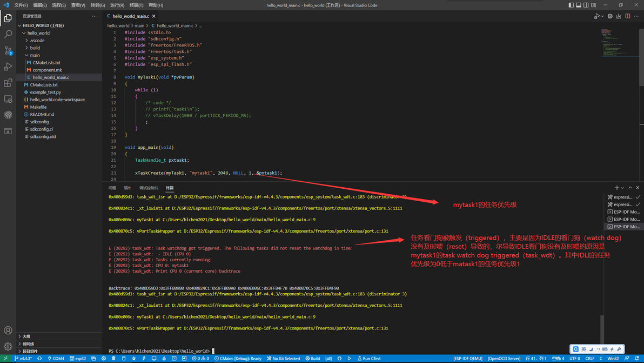Select the hello_world_main.c editor tab

point(131,16)
